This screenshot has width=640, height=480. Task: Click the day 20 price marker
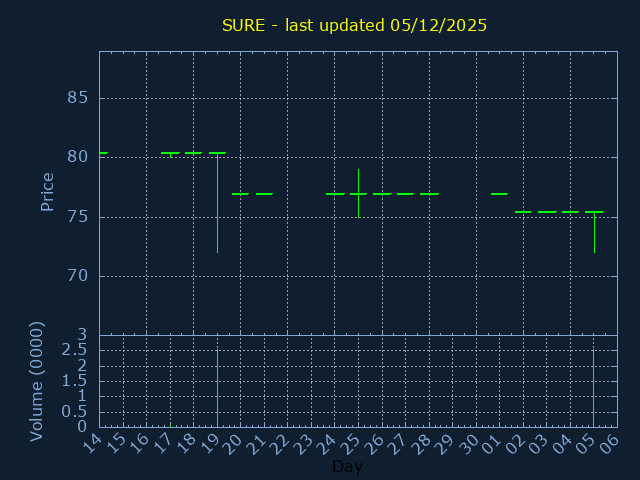(240, 194)
